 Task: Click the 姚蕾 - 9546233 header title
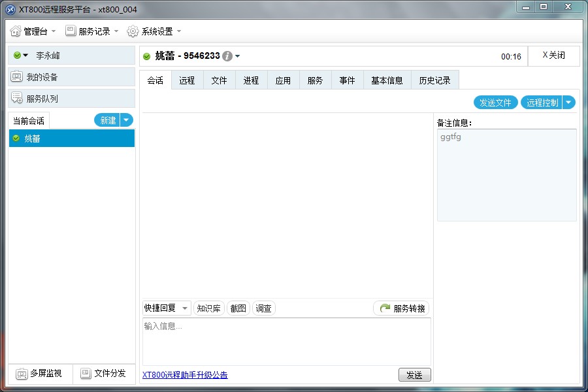tap(188, 56)
